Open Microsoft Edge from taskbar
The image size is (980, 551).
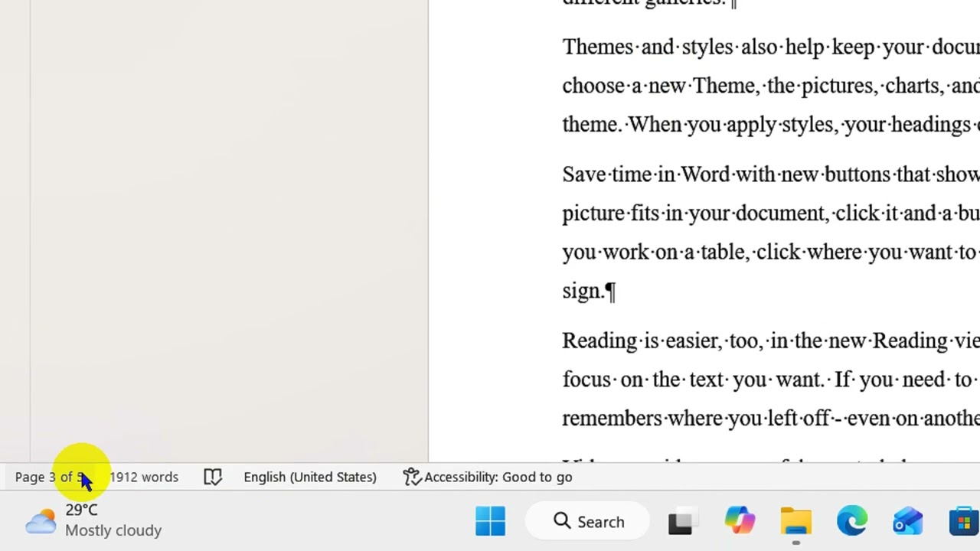click(851, 522)
